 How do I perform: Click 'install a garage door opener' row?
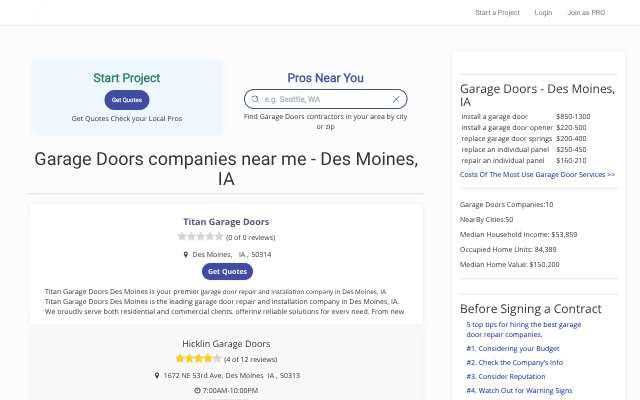click(x=526, y=128)
